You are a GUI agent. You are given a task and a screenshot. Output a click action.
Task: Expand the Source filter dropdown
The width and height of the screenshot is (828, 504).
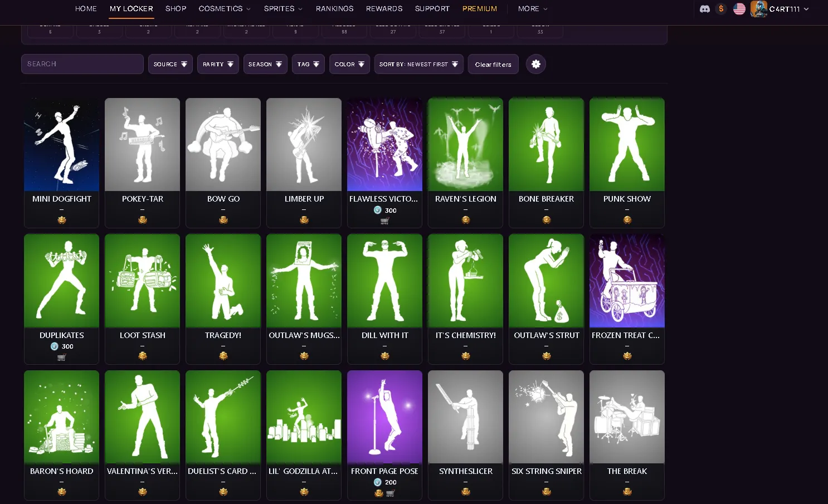[x=171, y=64]
